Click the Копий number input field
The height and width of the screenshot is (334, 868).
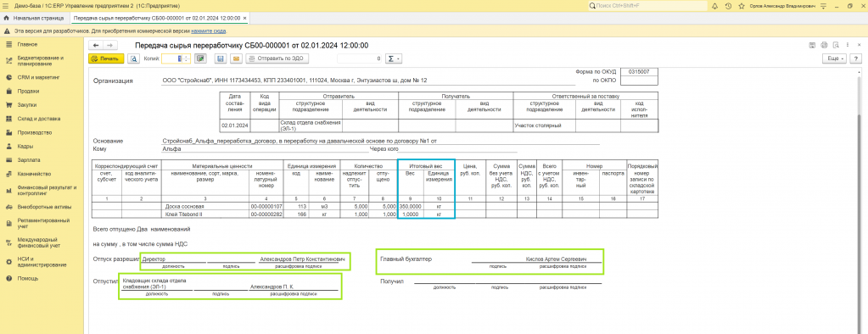[171, 58]
